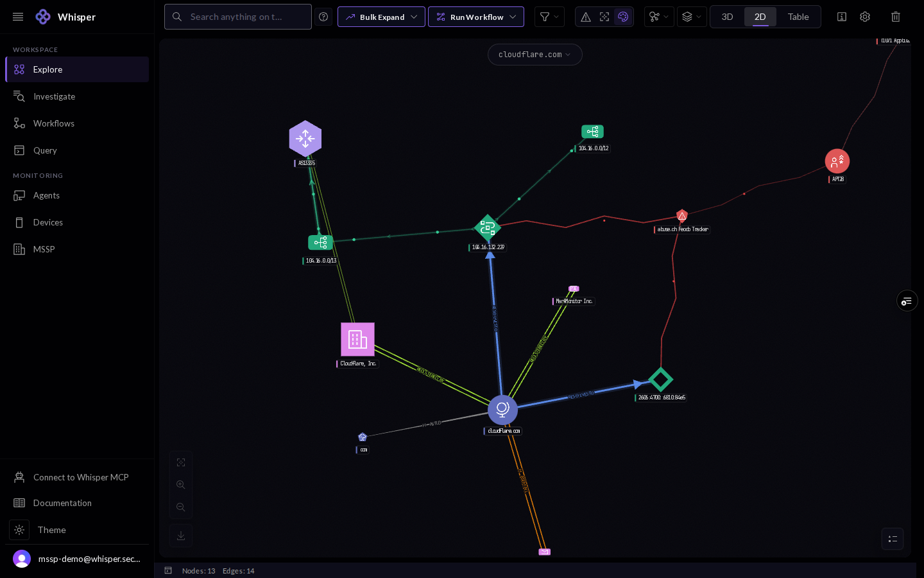Select the MarkMonitor Inc. node

(x=574, y=288)
